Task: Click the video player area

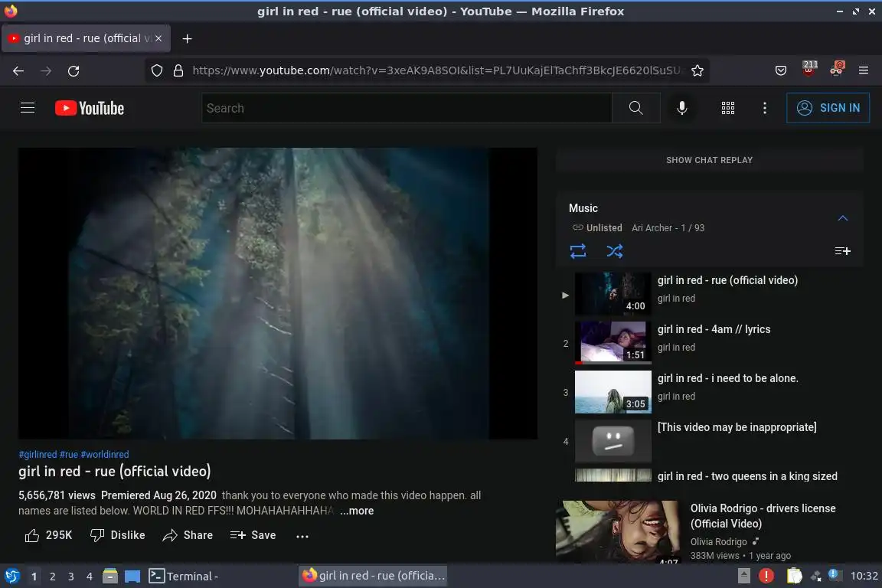Action: (x=278, y=293)
